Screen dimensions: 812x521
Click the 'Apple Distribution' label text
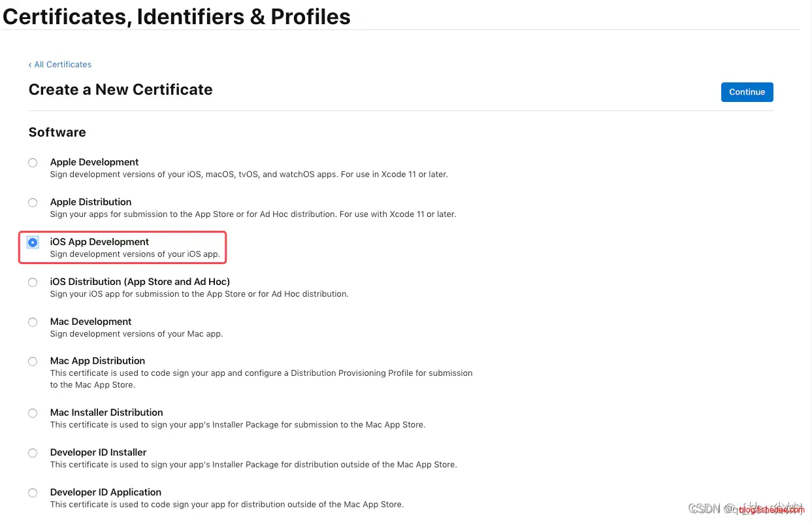(91, 202)
